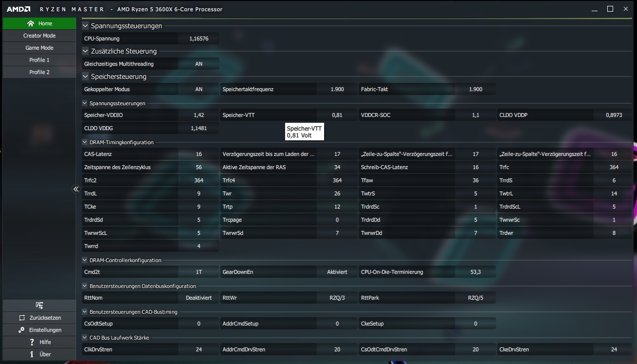The image size is (637, 364).
Task: Go to the Home tab
Action: click(x=39, y=23)
